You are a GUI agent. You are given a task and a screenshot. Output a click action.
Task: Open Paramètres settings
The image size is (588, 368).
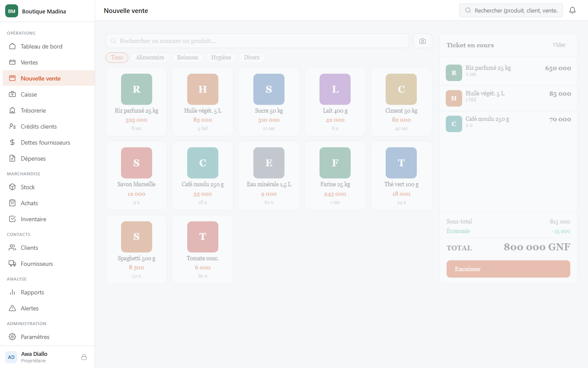click(48, 337)
